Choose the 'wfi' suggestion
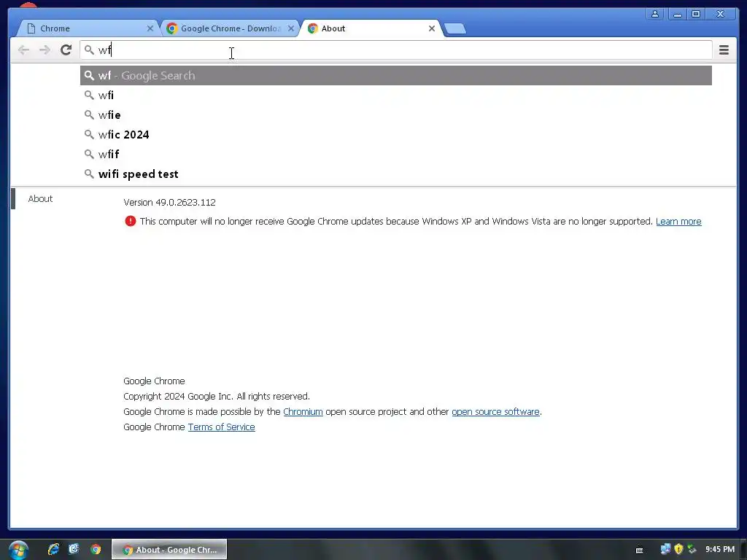The width and height of the screenshot is (747, 560). coord(396,96)
